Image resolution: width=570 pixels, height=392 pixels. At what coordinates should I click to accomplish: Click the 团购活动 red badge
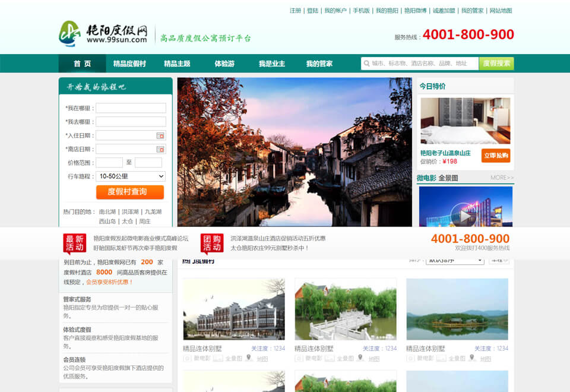pos(212,243)
